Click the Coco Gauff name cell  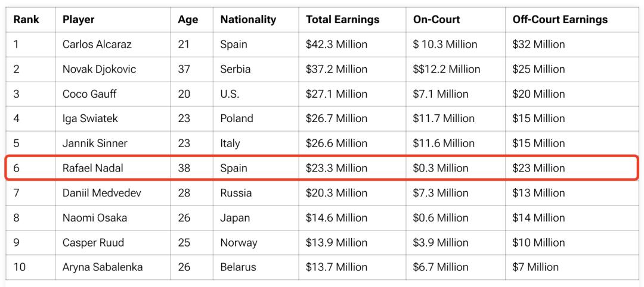89,94
